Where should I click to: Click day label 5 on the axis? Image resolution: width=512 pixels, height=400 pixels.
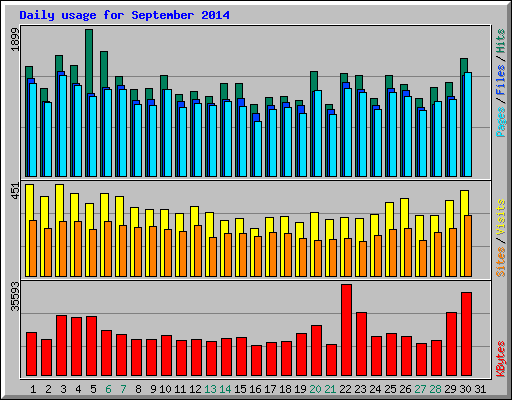[93, 389]
